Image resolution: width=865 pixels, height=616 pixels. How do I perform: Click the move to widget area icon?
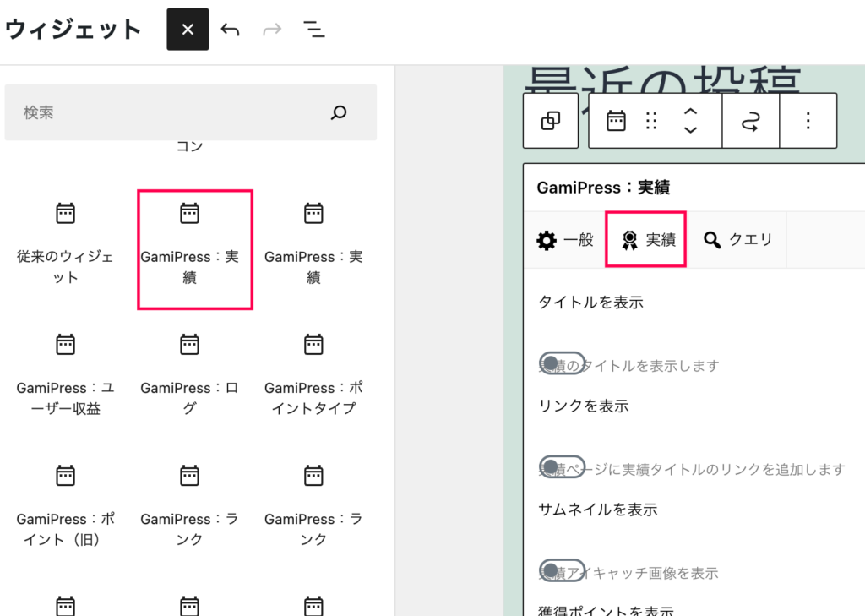coord(751,121)
